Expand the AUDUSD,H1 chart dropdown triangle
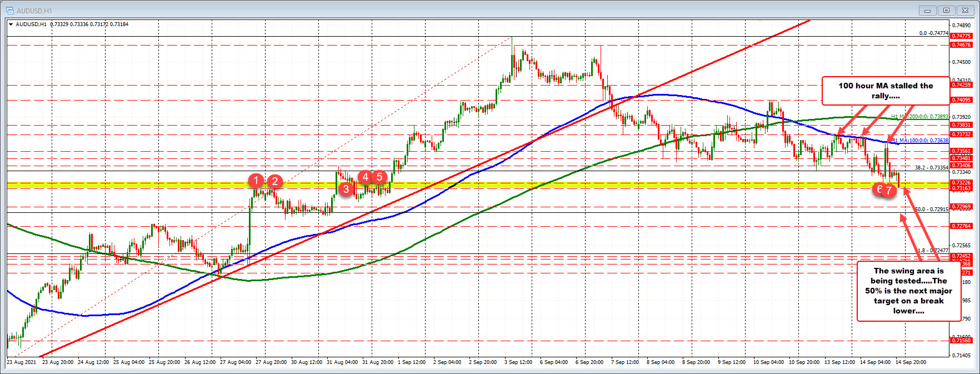 (x=11, y=24)
